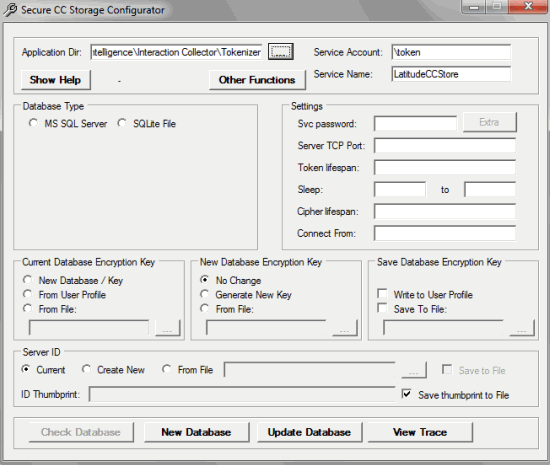This screenshot has height=465, width=550.
Task: Click the wrench icon in the title bar
Action: point(10,9)
